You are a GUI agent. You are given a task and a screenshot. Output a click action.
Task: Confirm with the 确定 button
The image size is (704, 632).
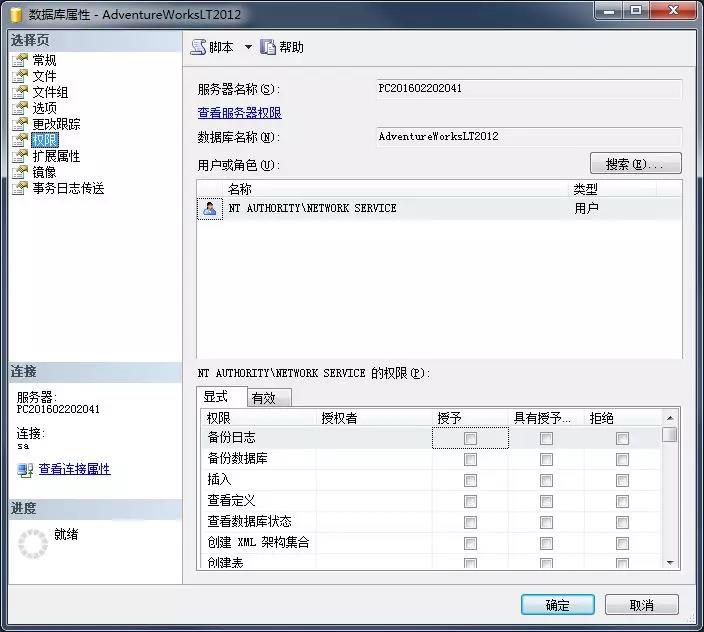[x=558, y=605]
